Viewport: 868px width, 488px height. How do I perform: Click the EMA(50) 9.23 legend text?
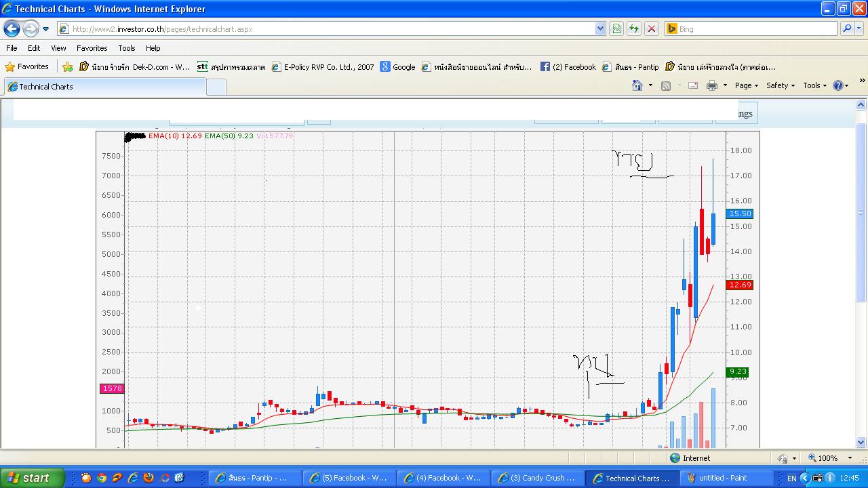click(229, 136)
